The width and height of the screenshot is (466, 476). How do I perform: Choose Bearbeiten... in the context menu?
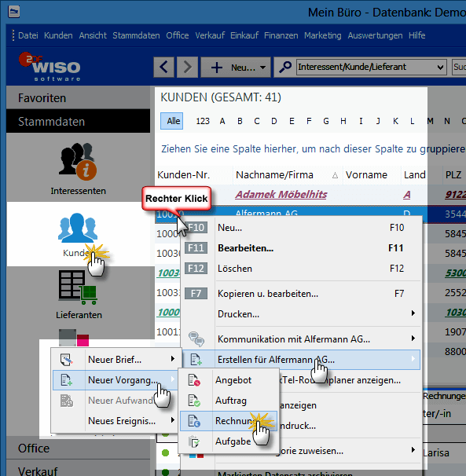point(301,248)
